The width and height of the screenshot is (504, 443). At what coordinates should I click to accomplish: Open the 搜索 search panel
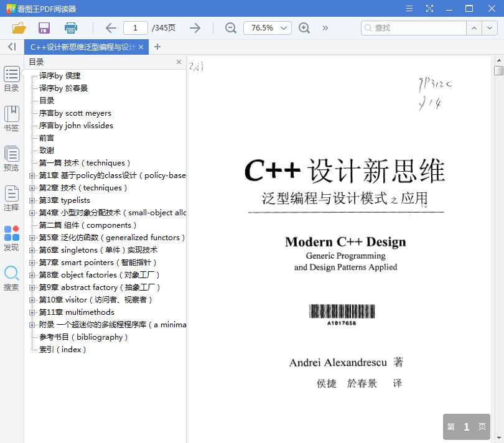(12, 278)
